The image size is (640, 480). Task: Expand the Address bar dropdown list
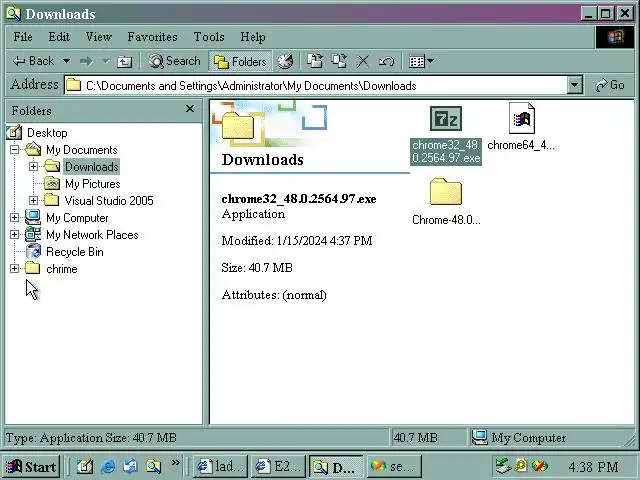click(x=574, y=85)
